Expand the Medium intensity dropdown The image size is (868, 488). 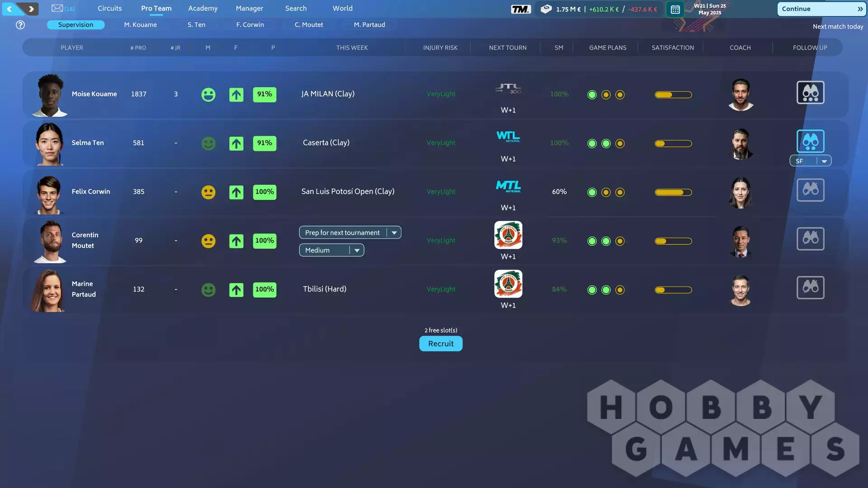tap(331, 250)
